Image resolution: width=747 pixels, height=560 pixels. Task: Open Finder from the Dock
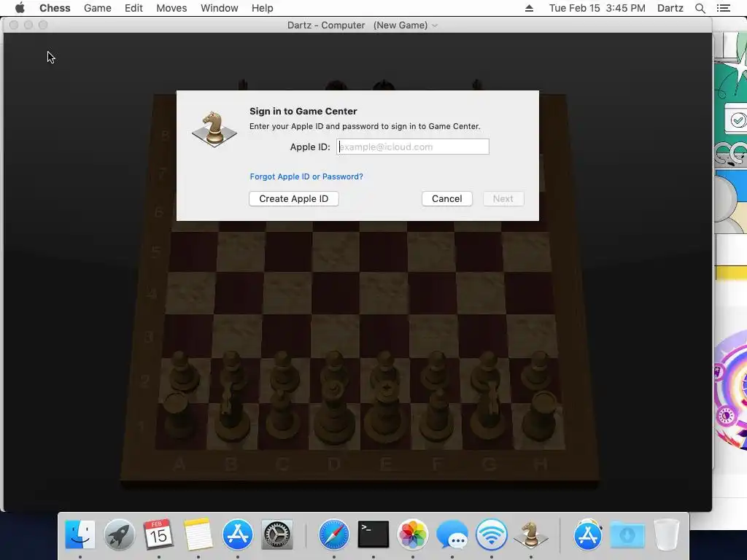(80, 534)
